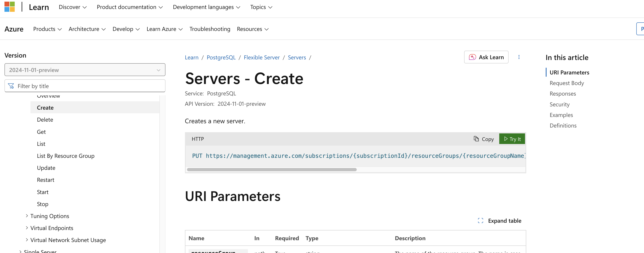Click the Azure brand link
Screen dimensions: 644x253
point(14,29)
